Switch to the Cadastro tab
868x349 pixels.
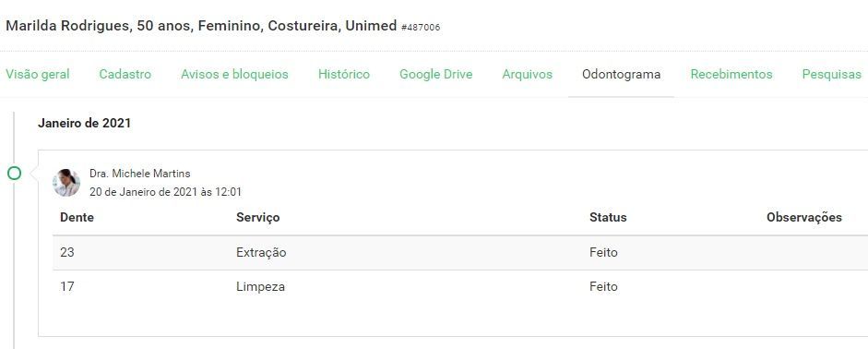[x=125, y=74]
